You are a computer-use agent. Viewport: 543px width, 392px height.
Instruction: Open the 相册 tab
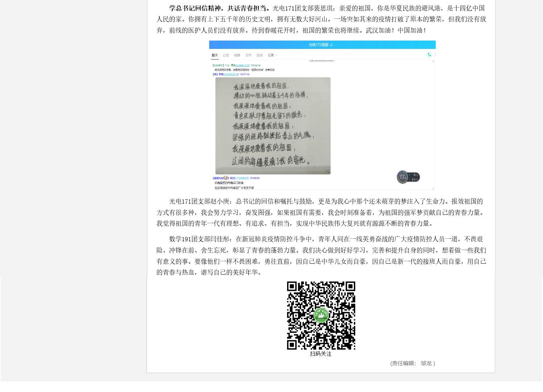237,55
